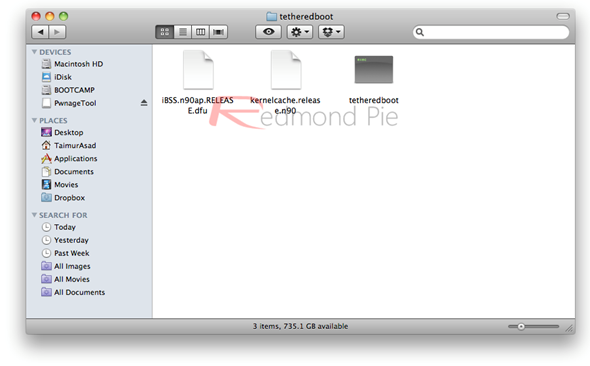Click the window resize grip corner
This screenshot has width=590, height=366.
[x=569, y=328]
